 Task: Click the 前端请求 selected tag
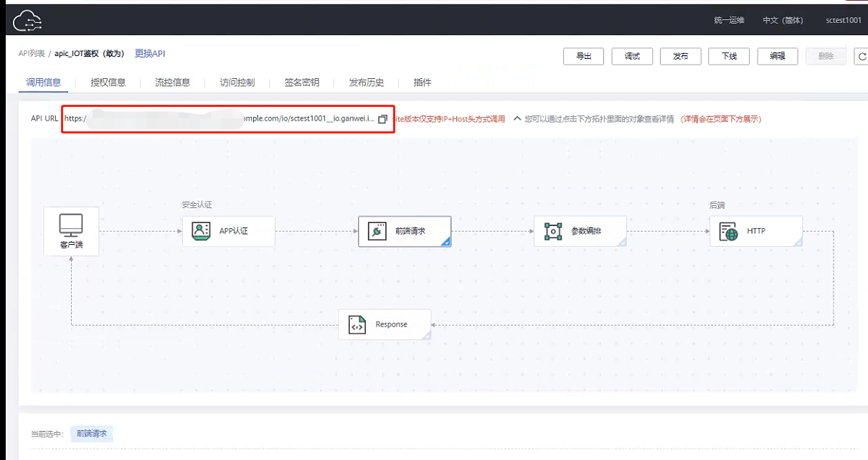(91, 433)
